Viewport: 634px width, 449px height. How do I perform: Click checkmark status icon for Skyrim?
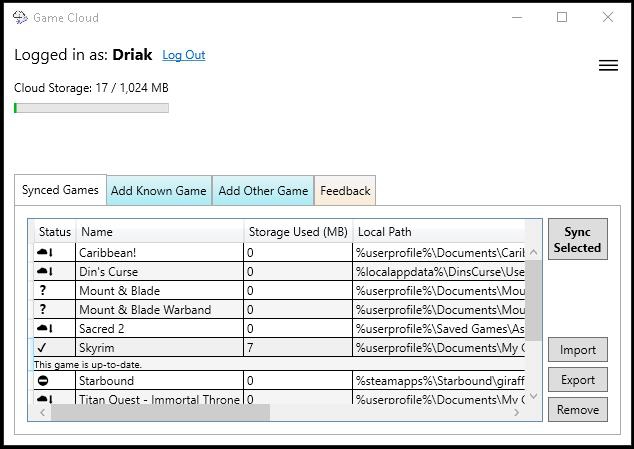coord(42,347)
